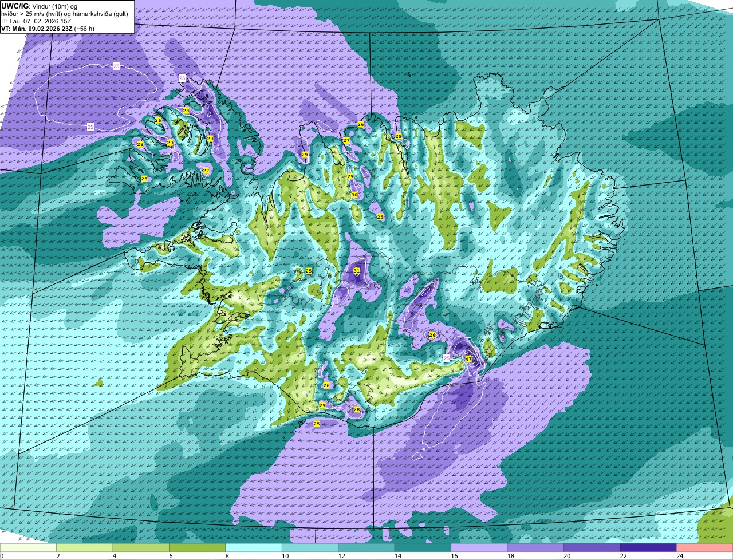
Task: Select the 'UWC/IG: Vindur (10m) og' title line
Action: tap(40, 6)
